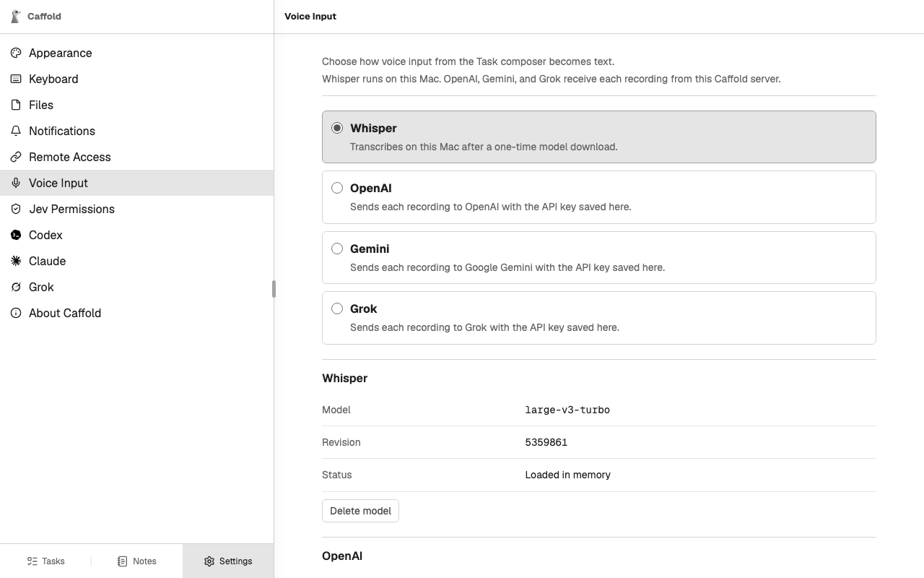Open Claude settings in sidebar
Image resolution: width=924 pixels, height=578 pixels.
(x=136, y=261)
